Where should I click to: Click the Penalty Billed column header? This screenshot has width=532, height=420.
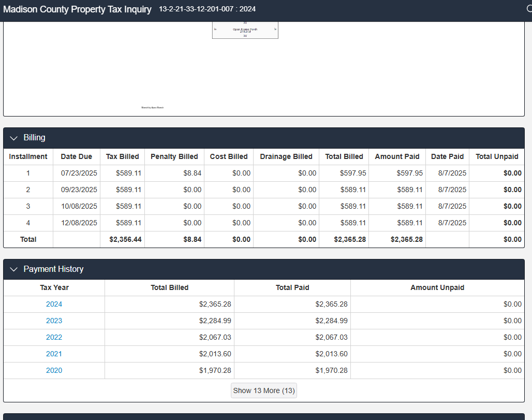174,156
